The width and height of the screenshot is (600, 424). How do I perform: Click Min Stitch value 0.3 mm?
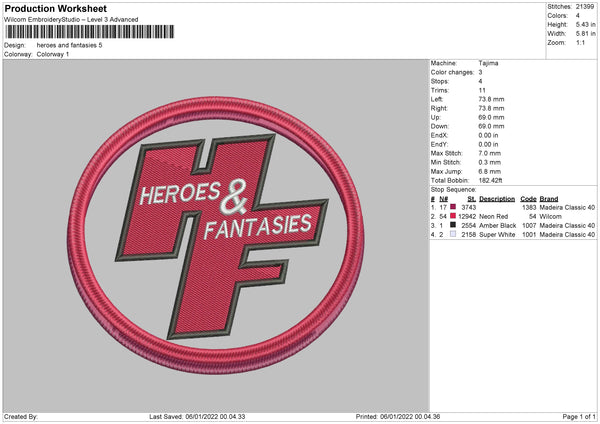pos(489,162)
